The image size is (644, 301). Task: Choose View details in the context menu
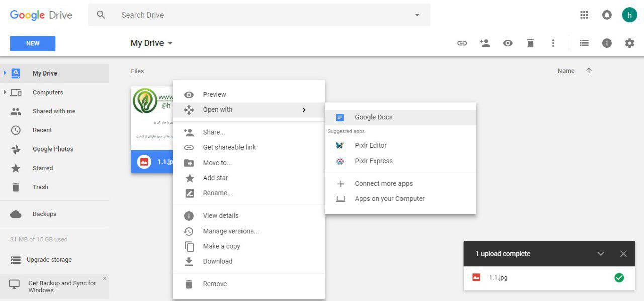[x=249, y=215]
